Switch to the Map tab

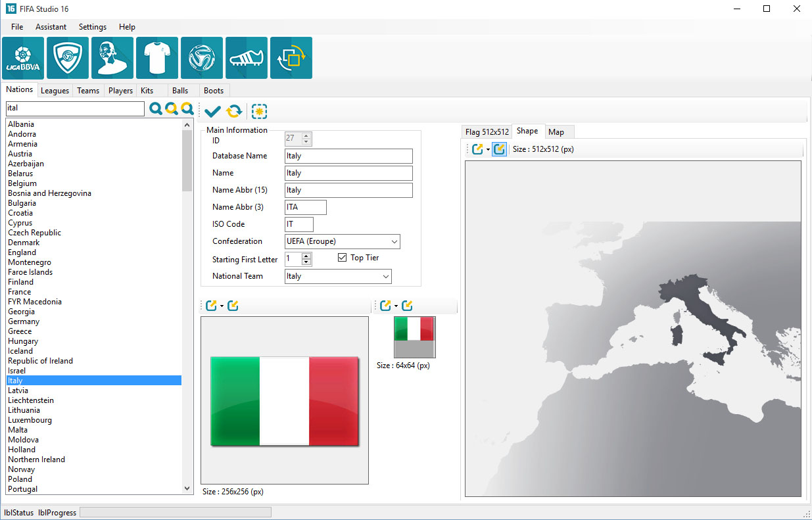tap(556, 132)
